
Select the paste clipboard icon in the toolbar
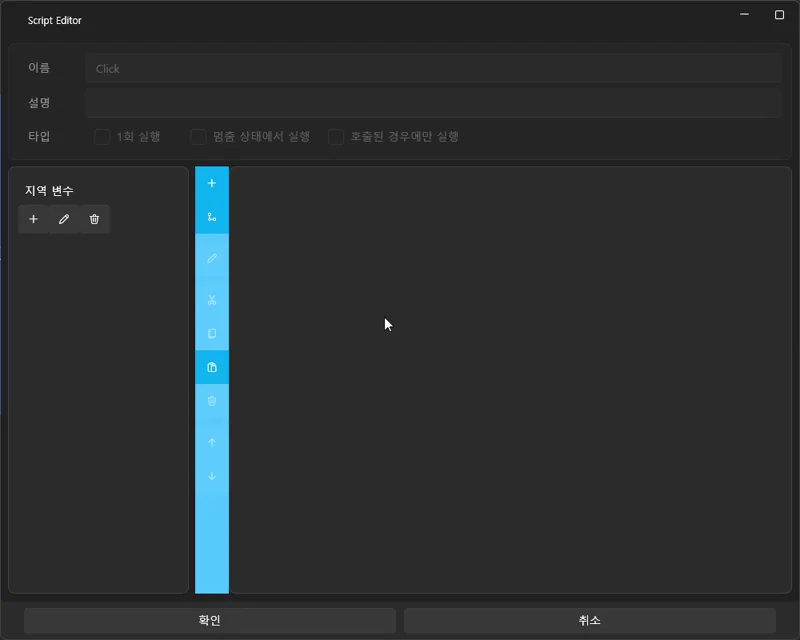point(212,366)
